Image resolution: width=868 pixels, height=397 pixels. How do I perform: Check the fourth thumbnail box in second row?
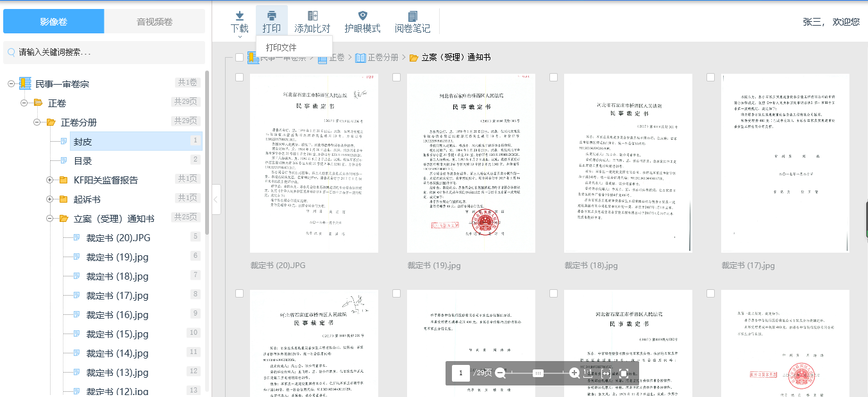tap(711, 293)
